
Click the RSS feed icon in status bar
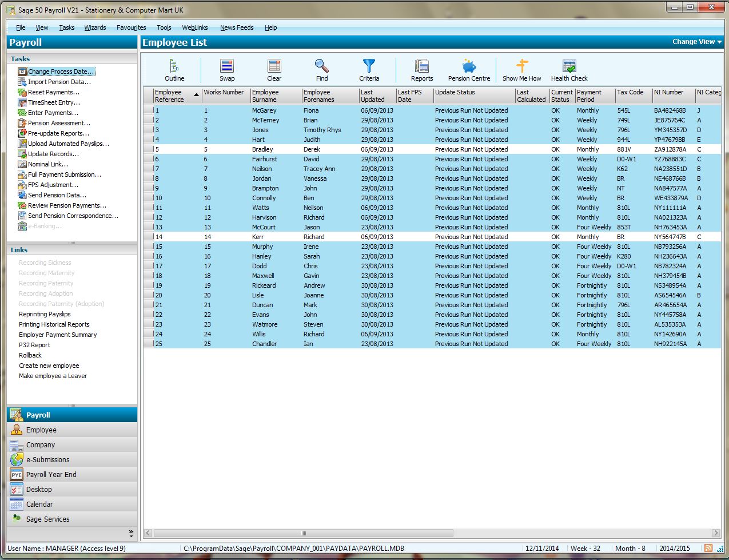click(x=708, y=548)
